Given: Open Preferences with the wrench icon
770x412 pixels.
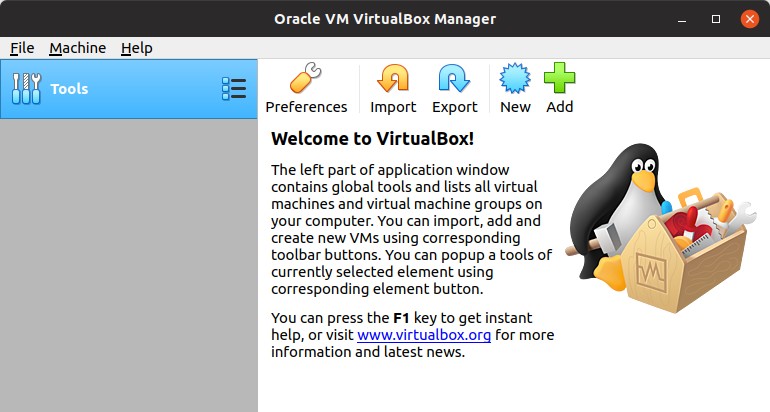Looking at the screenshot, I should [x=306, y=78].
